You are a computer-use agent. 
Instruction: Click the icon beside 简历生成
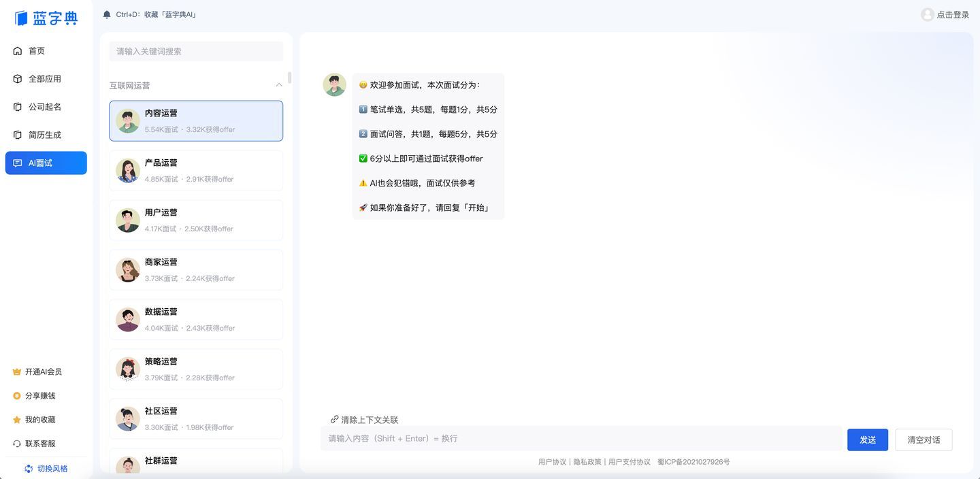pos(18,135)
